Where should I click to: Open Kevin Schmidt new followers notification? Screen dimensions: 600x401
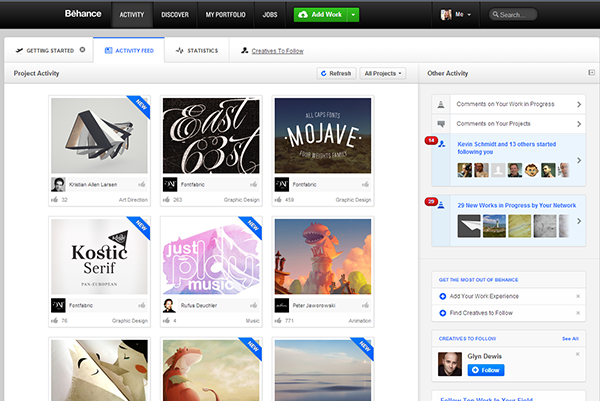[x=507, y=148]
